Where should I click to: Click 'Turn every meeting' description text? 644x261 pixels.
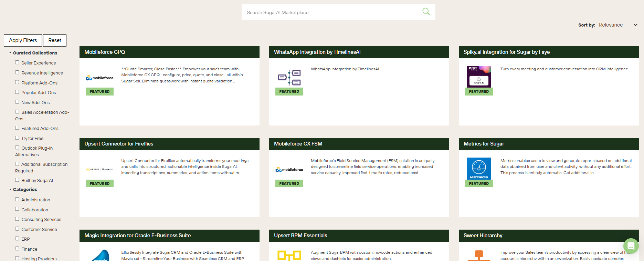(x=564, y=69)
